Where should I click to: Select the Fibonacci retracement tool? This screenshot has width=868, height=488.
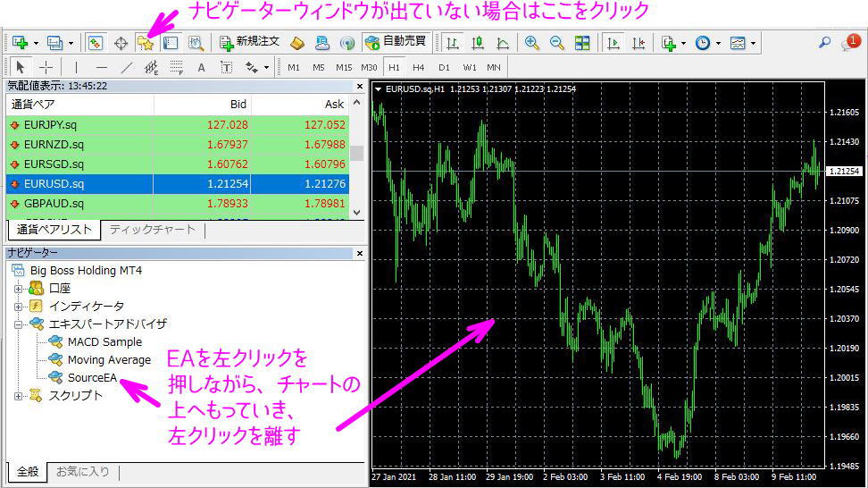(177, 68)
